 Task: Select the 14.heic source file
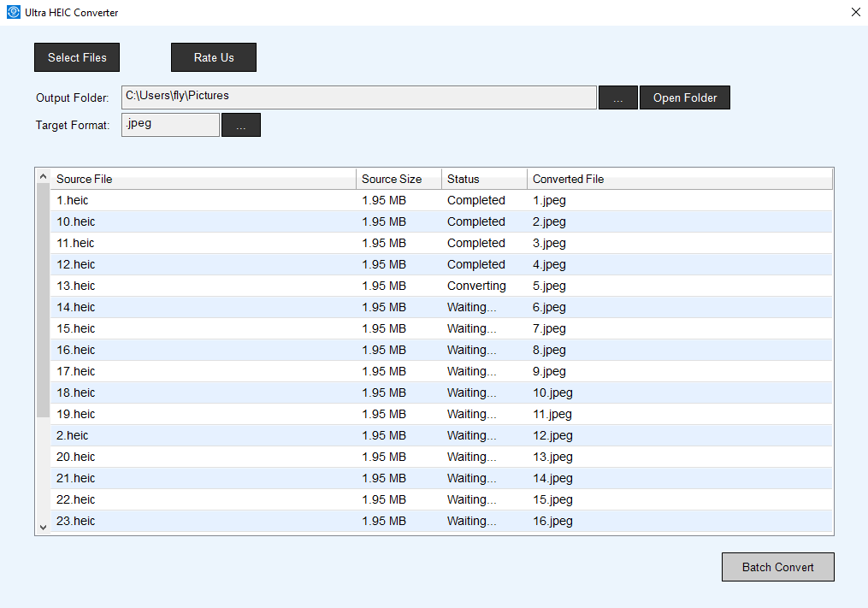76,307
